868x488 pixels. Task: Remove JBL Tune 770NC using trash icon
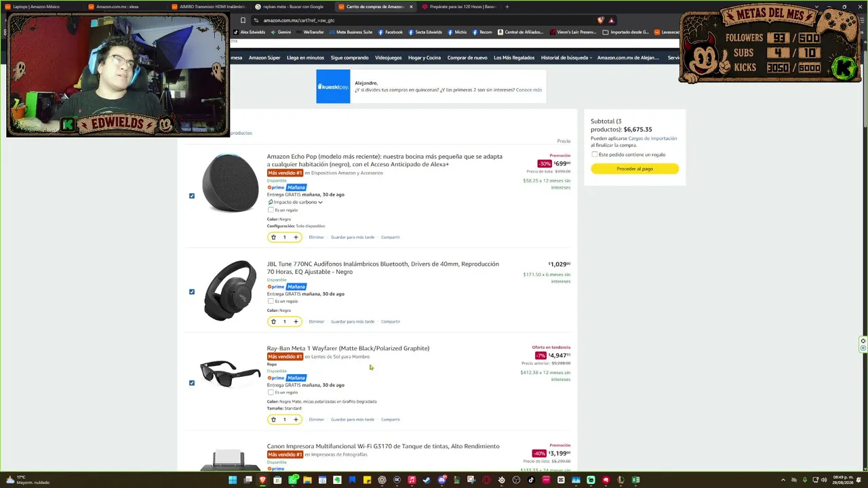273,321
